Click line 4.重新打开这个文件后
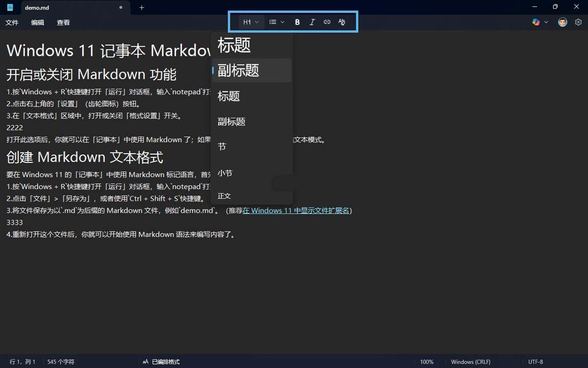The width and height of the screenshot is (588, 368). [x=122, y=235]
